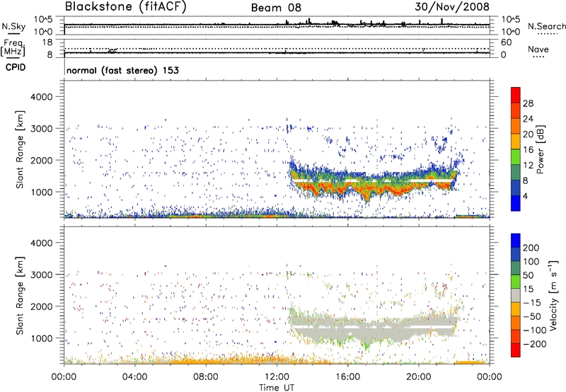This screenshot has height=392, width=566.
Task: Click the '20:00' time axis label
Action: [419, 377]
